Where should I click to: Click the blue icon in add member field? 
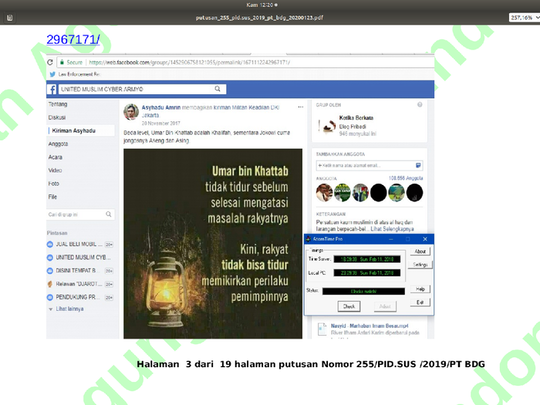click(x=418, y=165)
